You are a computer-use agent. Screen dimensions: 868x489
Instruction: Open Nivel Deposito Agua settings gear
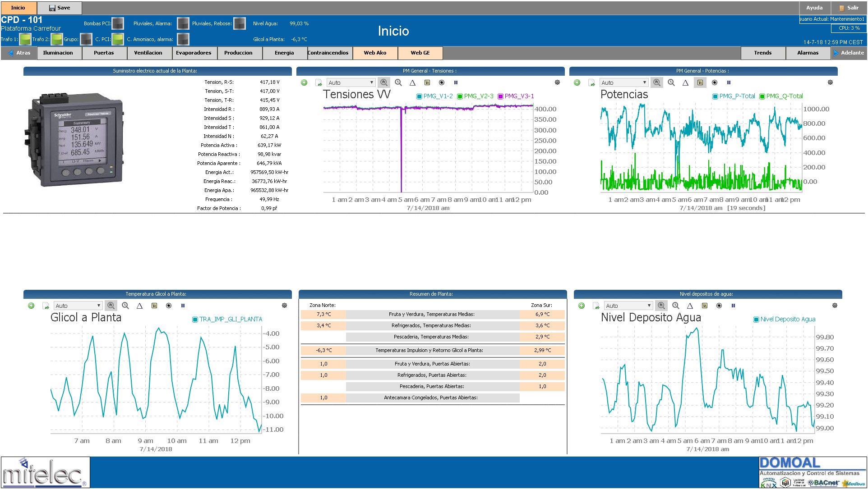(x=835, y=306)
